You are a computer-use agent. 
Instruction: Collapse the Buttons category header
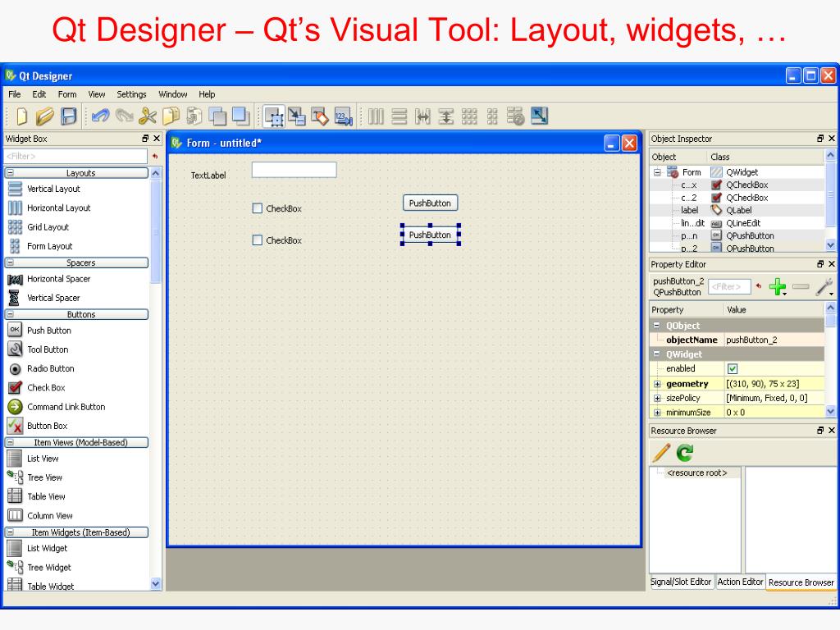10,314
